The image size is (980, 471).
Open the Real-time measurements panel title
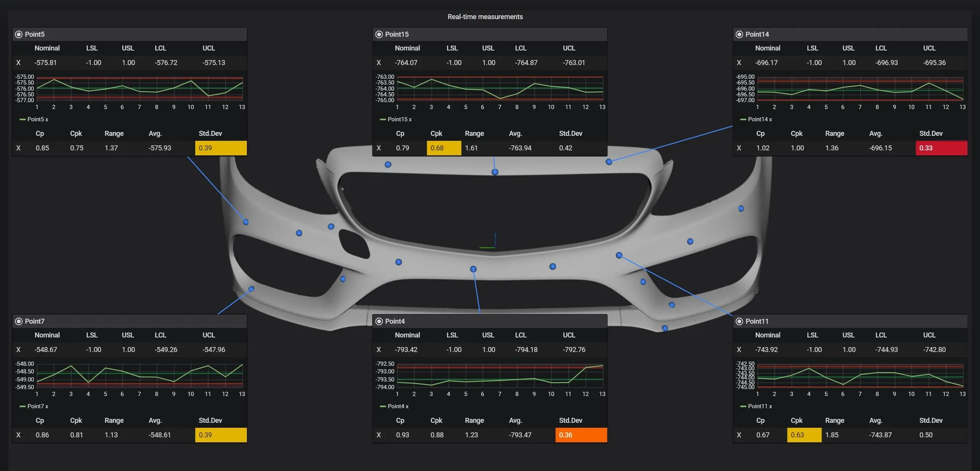(485, 17)
